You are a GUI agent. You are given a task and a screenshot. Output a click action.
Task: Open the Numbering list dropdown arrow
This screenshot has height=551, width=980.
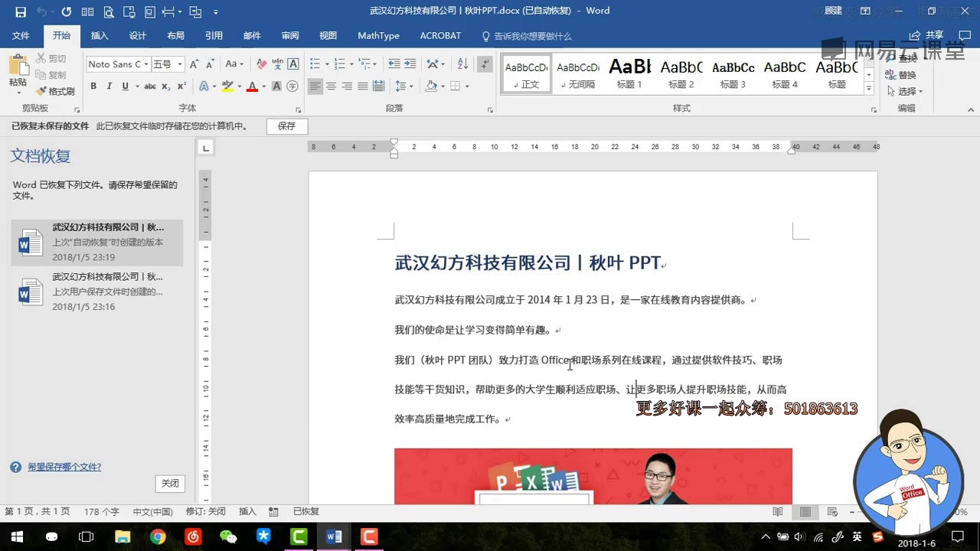tap(352, 64)
